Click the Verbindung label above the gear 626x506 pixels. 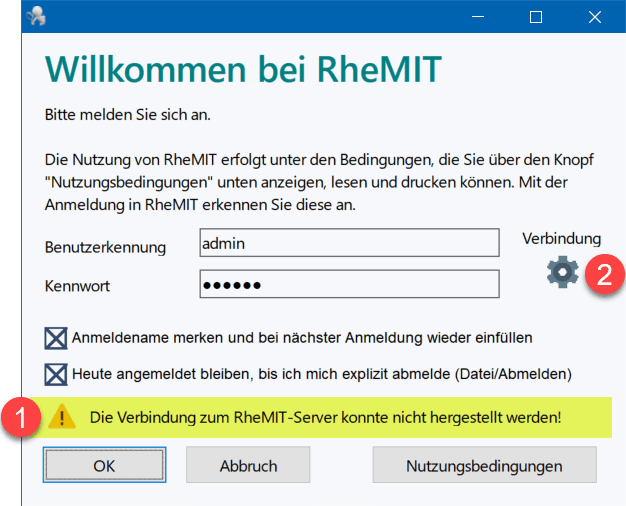(562, 239)
